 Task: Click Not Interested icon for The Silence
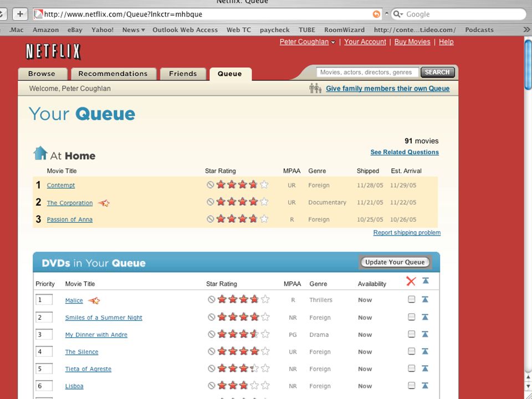(x=211, y=351)
